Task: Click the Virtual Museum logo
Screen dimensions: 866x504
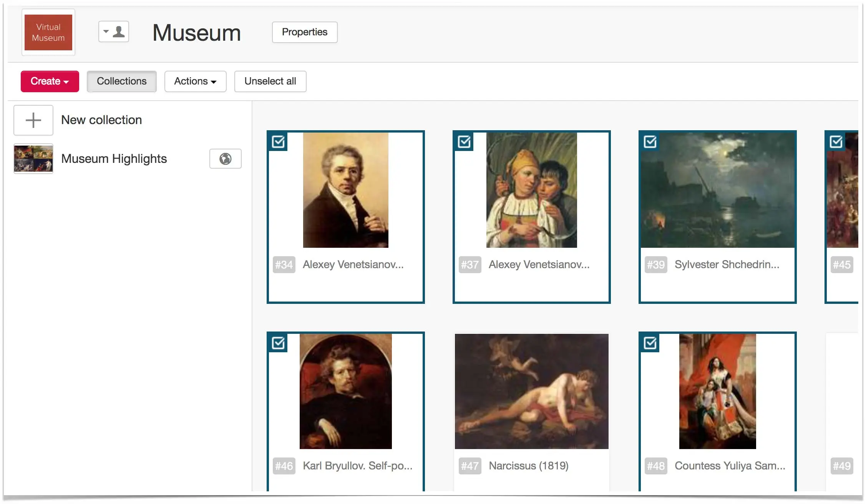Action: pyautogui.click(x=48, y=32)
